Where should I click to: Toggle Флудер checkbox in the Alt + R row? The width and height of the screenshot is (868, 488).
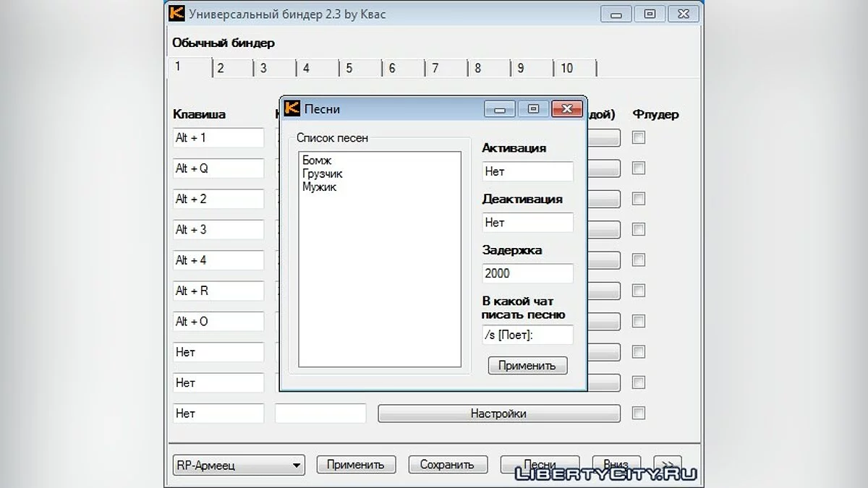(639, 291)
